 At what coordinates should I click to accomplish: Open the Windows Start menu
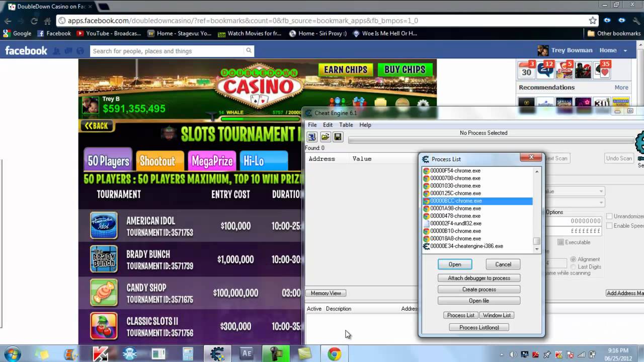[12, 354]
